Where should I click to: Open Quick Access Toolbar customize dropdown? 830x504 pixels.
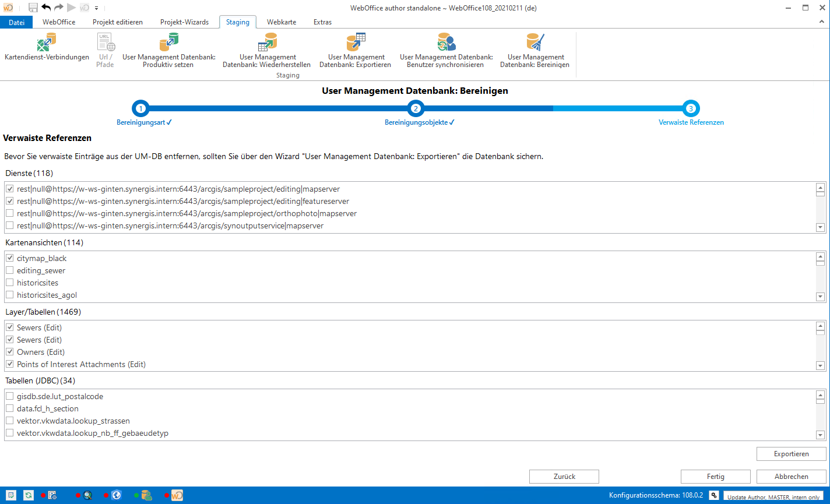pyautogui.click(x=97, y=8)
